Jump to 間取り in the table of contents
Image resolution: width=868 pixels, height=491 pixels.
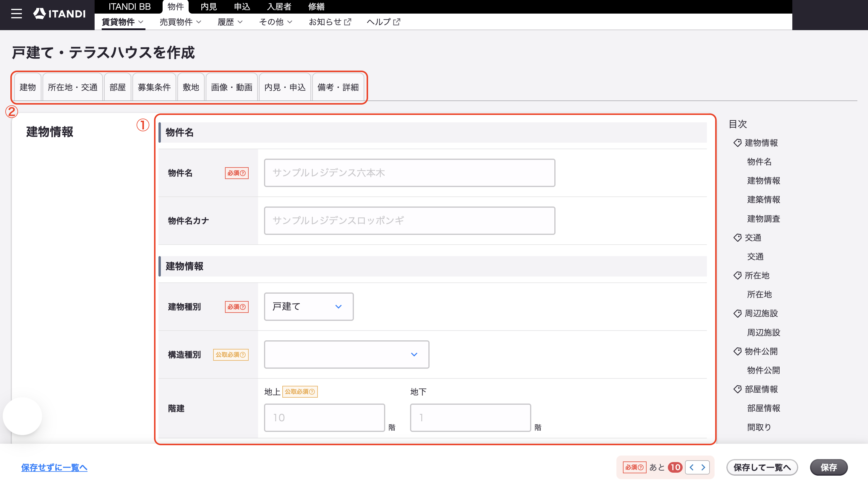(x=759, y=427)
